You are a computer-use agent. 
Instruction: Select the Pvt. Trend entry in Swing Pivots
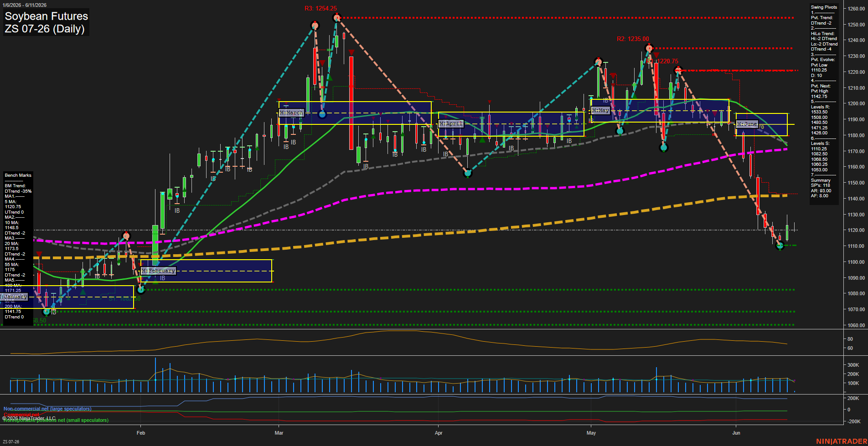[822, 21]
